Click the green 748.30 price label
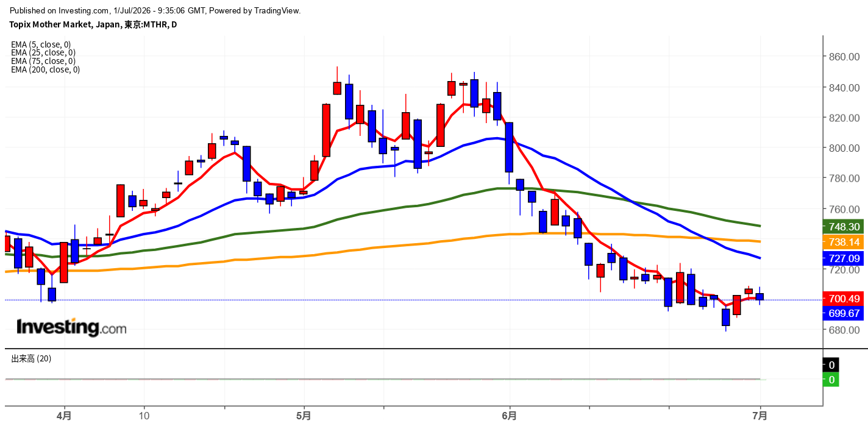 tap(844, 227)
